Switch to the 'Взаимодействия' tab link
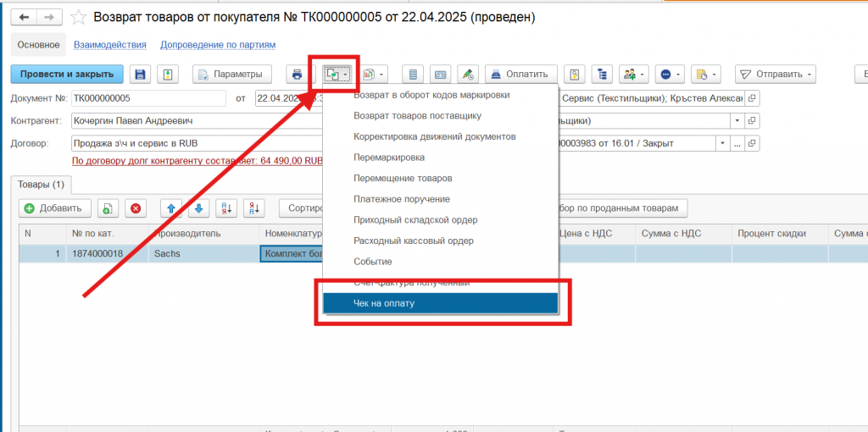This screenshot has width=868, height=432. pyautogui.click(x=110, y=45)
